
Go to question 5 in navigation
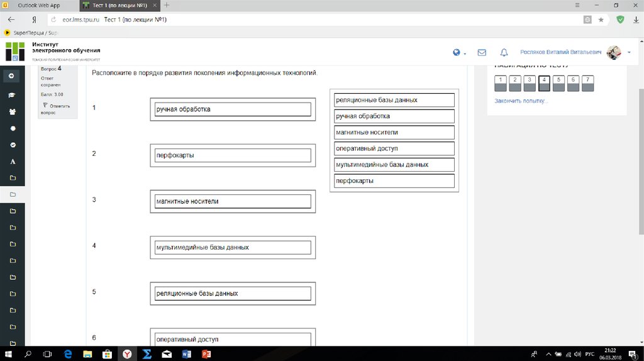(558, 83)
